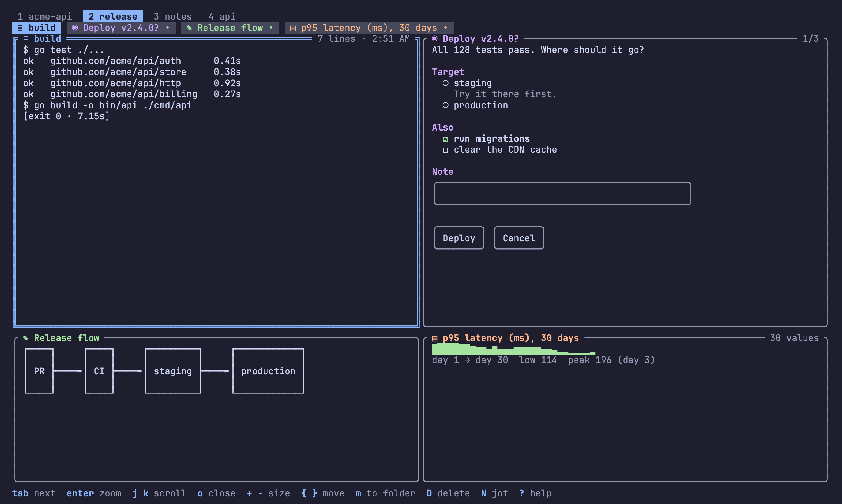The width and height of the screenshot is (842, 504).
Task: Uncheck the run migrations checkbox
Action: [x=446, y=139]
